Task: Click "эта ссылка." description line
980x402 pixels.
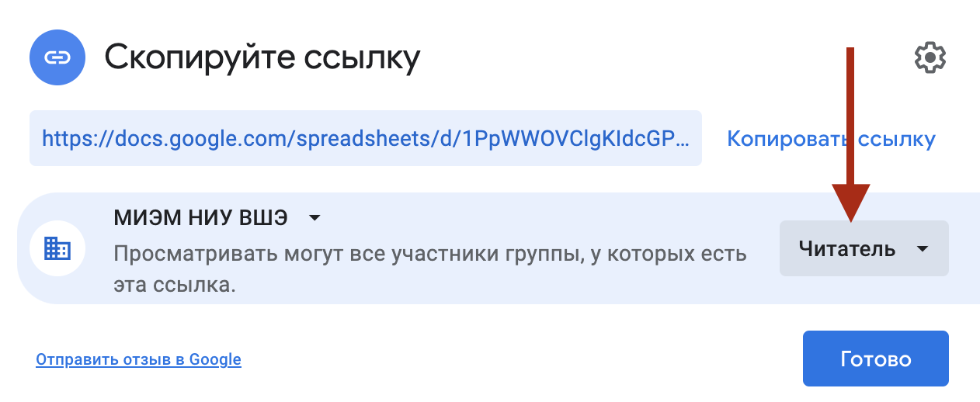Action: tap(175, 285)
